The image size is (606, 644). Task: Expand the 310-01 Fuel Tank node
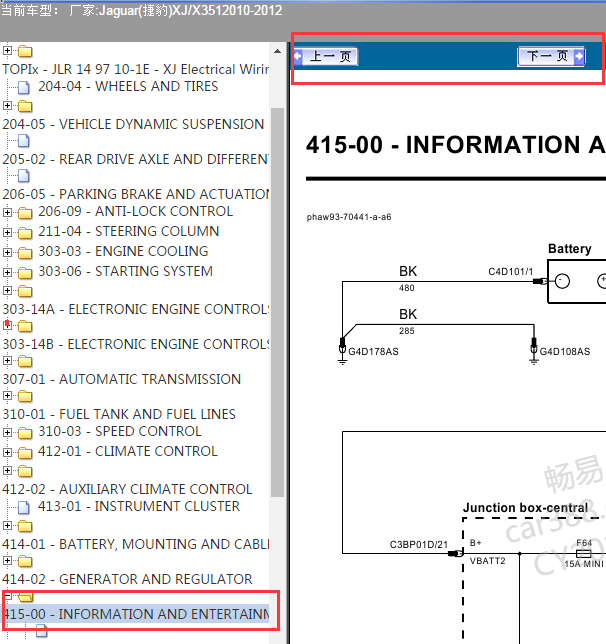coord(7,396)
